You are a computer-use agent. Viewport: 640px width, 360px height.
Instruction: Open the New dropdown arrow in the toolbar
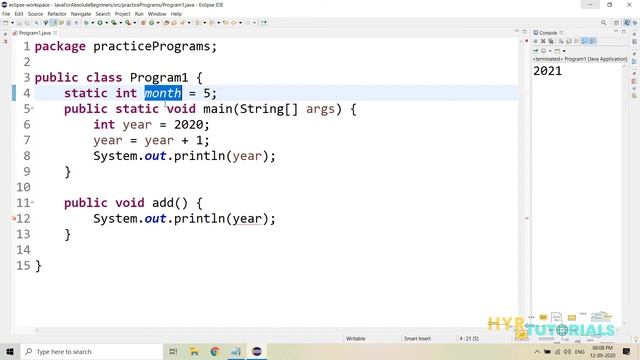12,23
